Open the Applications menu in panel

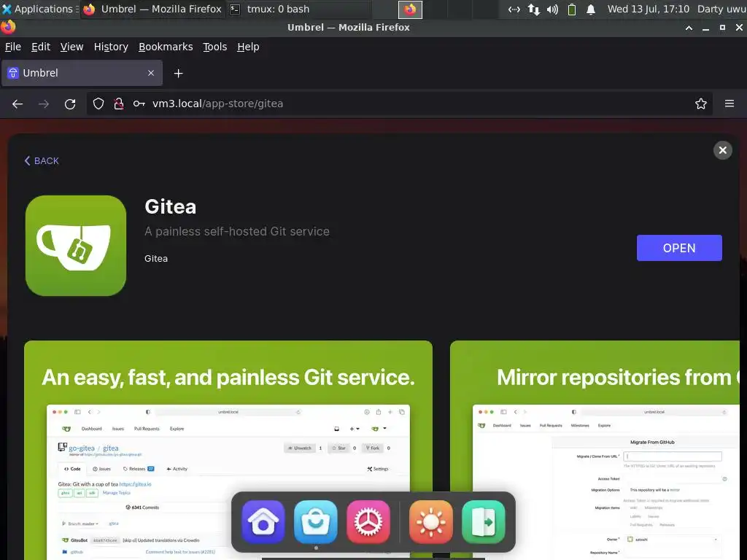(x=39, y=9)
